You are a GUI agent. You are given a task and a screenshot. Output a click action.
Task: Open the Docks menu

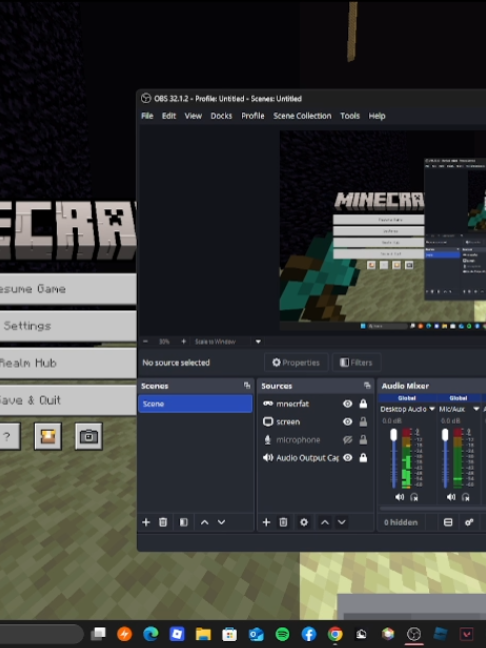[221, 116]
